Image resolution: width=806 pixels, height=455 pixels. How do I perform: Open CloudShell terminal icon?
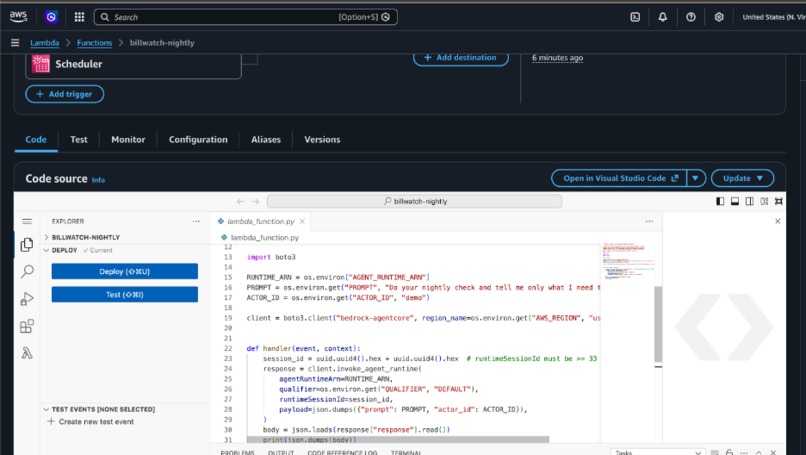pos(635,17)
